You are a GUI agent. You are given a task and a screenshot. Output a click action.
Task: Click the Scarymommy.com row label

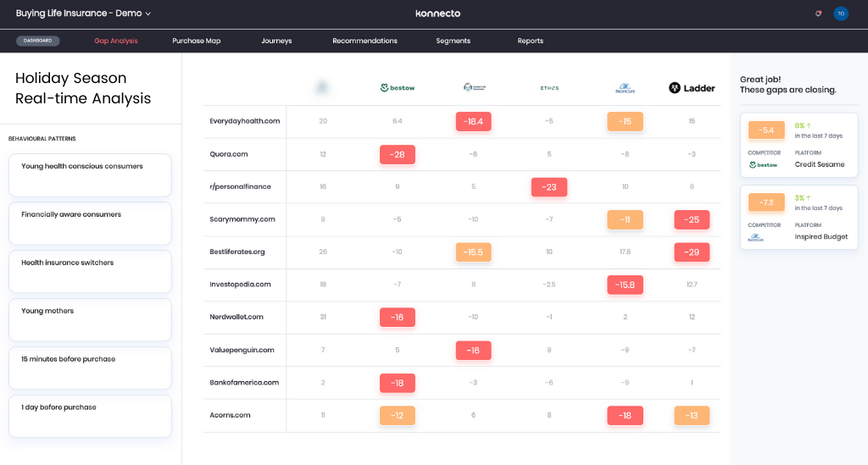242,219
